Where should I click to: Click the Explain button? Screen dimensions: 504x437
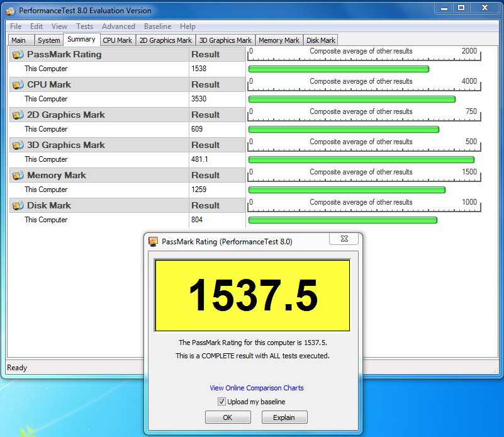click(x=284, y=417)
